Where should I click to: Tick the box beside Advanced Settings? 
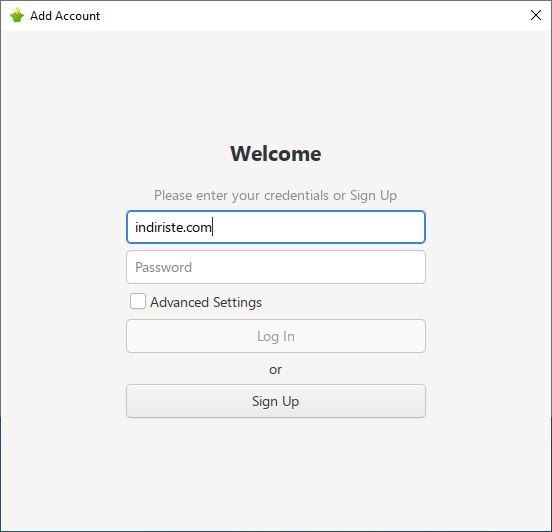[138, 302]
